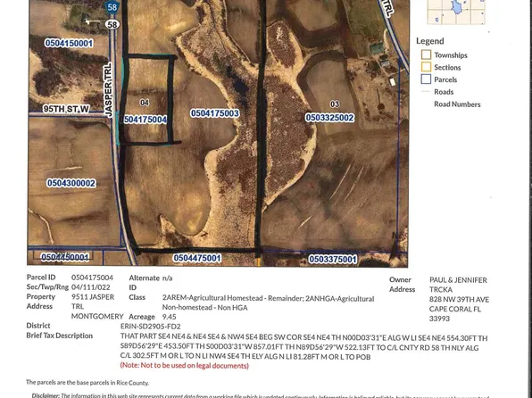Click the Brief Tax Description label
Screen dimensions: 532x398
point(60,336)
